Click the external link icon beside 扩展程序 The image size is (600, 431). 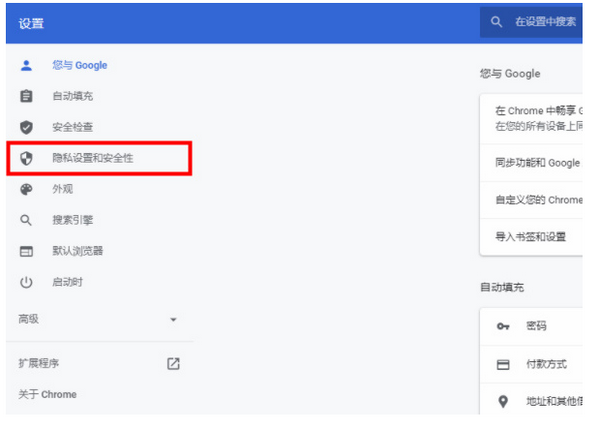[x=173, y=363]
